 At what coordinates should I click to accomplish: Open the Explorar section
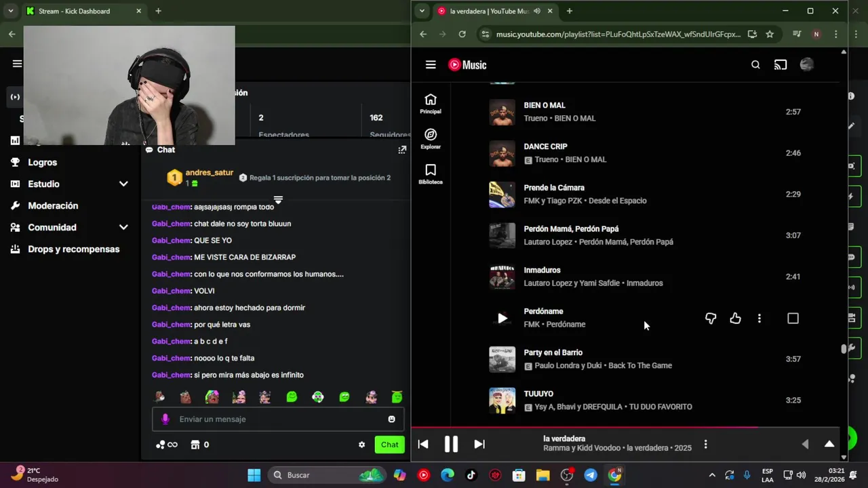coord(431,139)
